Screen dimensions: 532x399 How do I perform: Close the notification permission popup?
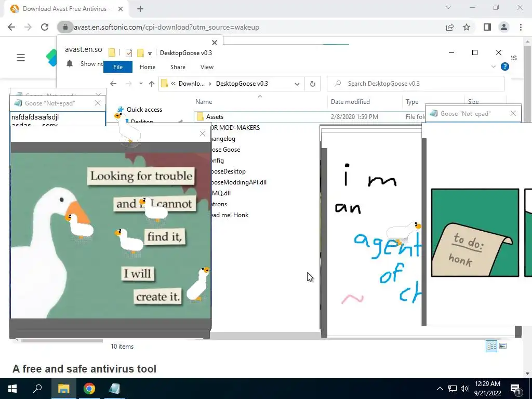coord(215,43)
